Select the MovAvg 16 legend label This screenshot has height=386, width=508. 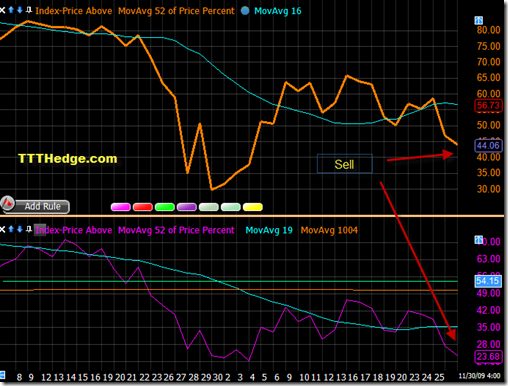[x=278, y=11]
